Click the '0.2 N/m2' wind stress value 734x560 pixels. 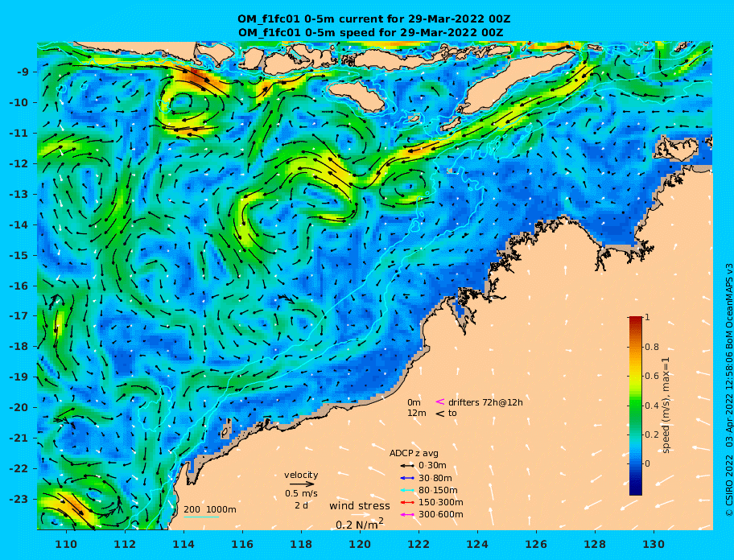[x=360, y=524]
